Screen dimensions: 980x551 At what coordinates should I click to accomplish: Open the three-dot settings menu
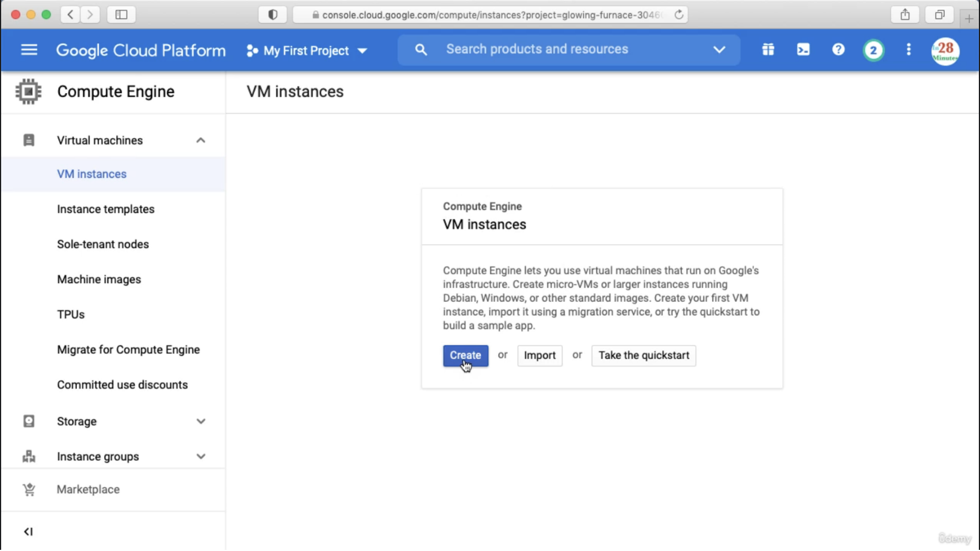point(909,50)
